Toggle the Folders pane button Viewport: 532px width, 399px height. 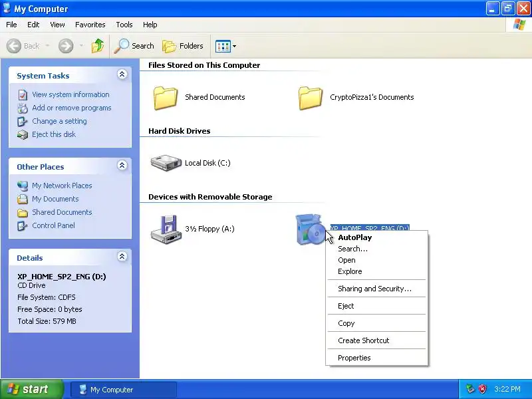[x=183, y=46]
